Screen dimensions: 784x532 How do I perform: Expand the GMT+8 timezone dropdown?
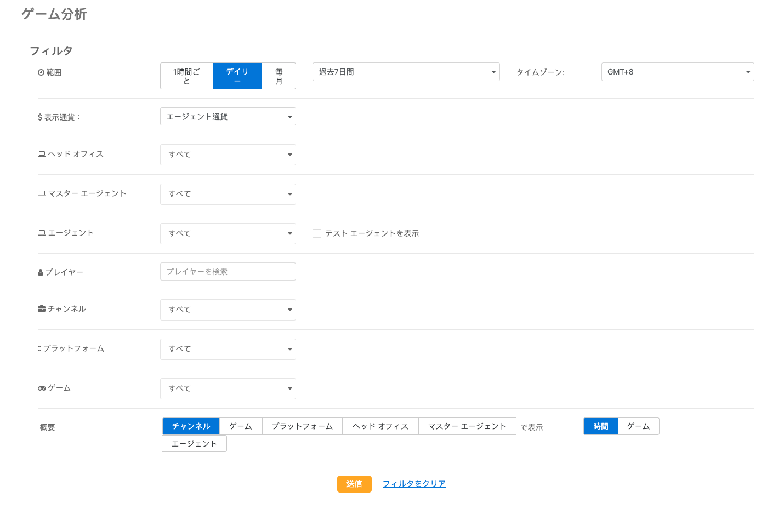coord(677,72)
